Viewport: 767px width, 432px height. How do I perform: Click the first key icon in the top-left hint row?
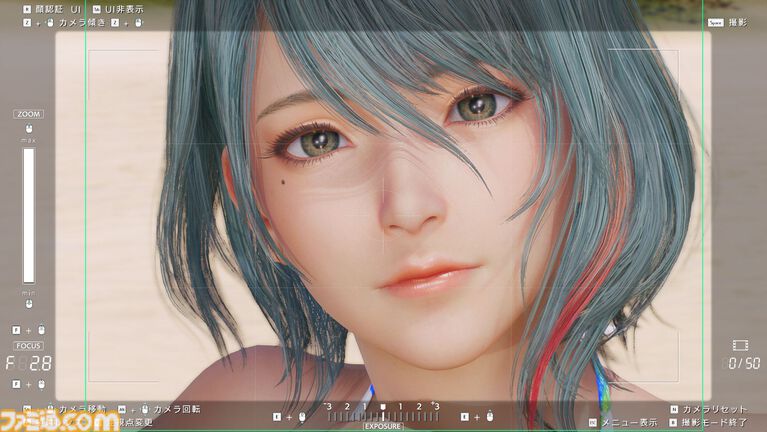click(x=27, y=9)
